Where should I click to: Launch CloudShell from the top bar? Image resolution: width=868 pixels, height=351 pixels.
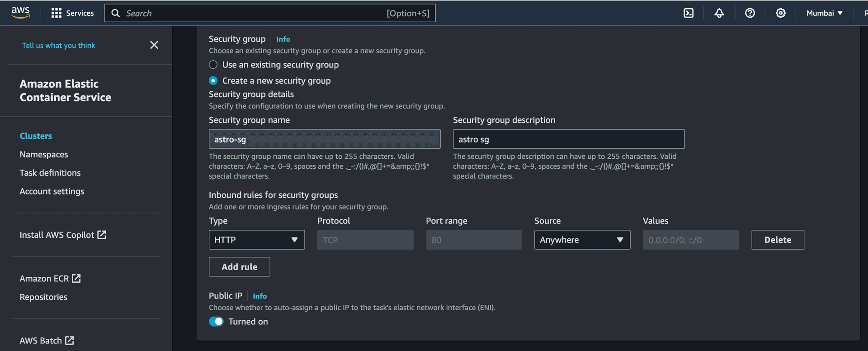(688, 13)
